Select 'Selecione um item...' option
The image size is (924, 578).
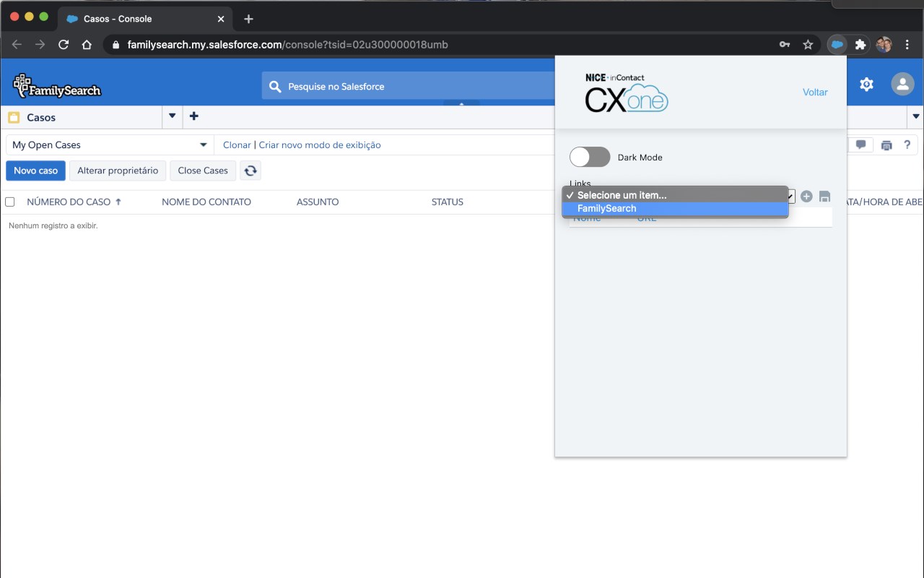[675, 195]
